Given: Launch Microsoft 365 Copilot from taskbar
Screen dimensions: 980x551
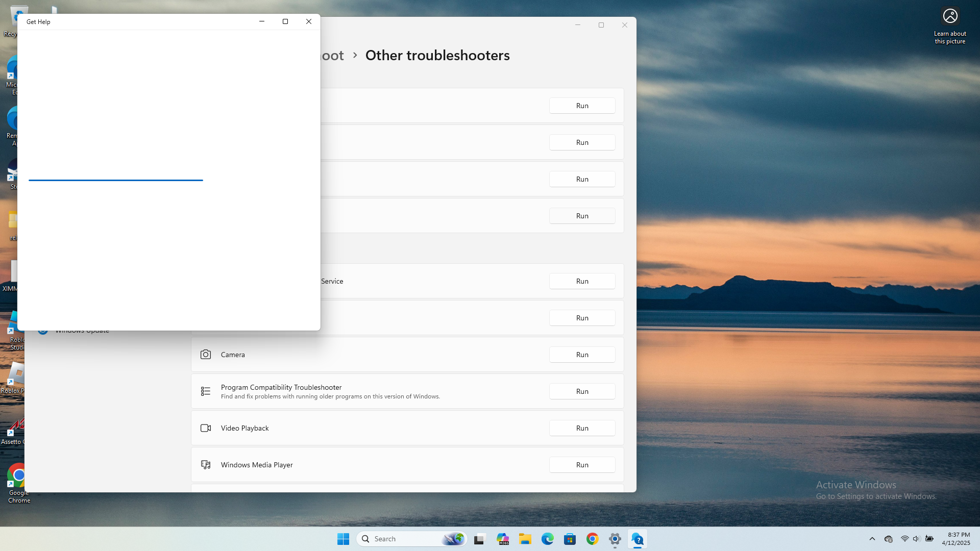Looking at the screenshot, I should (x=503, y=539).
